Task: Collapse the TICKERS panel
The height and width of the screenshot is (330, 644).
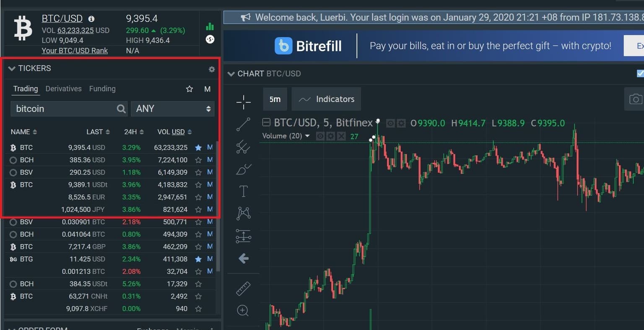Action: (x=12, y=68)
